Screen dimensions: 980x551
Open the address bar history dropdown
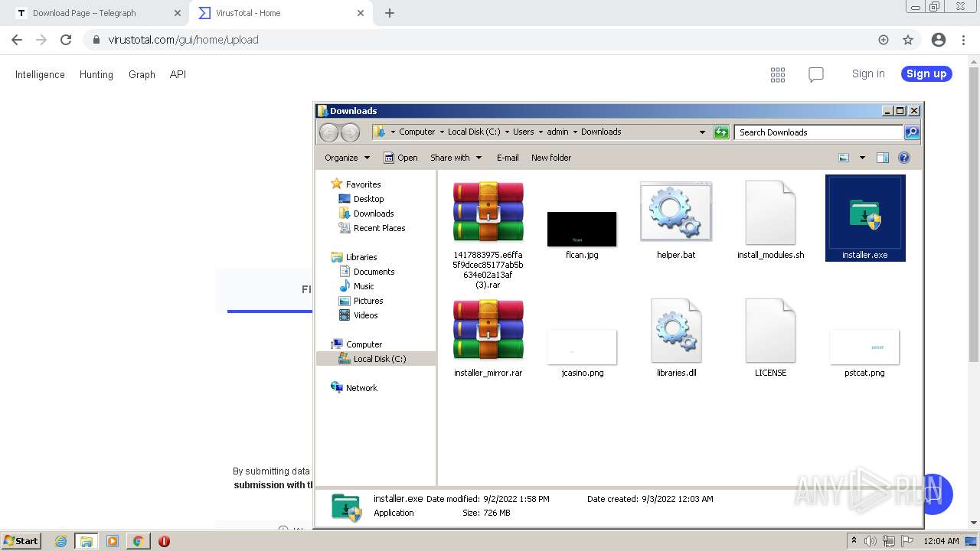[x=702, y=132]
